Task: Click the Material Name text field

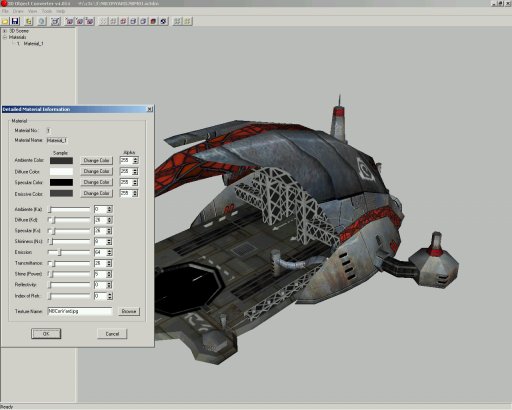Action: (57, 140)
